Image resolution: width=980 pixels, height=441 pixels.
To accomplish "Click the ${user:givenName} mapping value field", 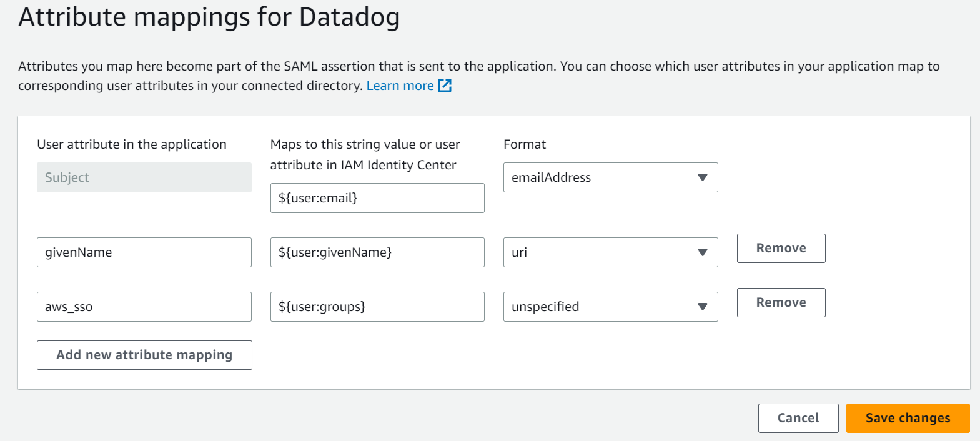I will pyautogui.click(x=377, y=252).
